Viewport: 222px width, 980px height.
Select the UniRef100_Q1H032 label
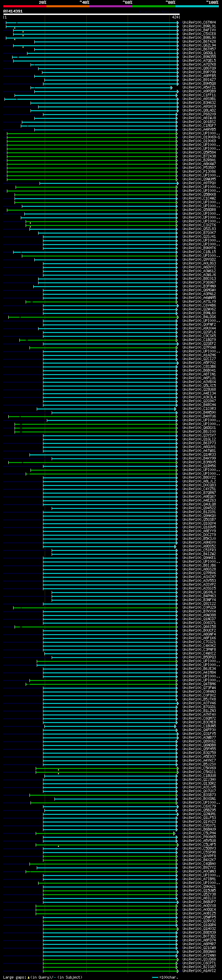199,929
